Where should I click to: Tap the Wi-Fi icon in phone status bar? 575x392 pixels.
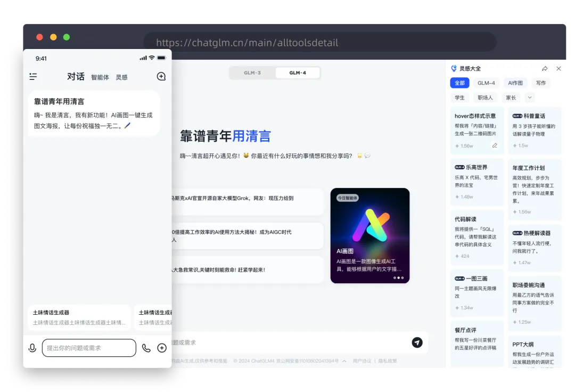coord(151,58)
